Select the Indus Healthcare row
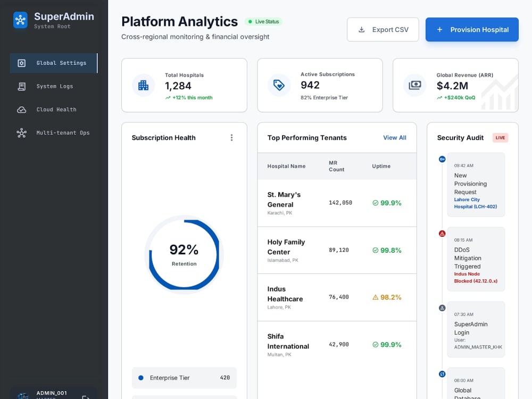Screen dimensions: 532x399 (x=337, y=297)
